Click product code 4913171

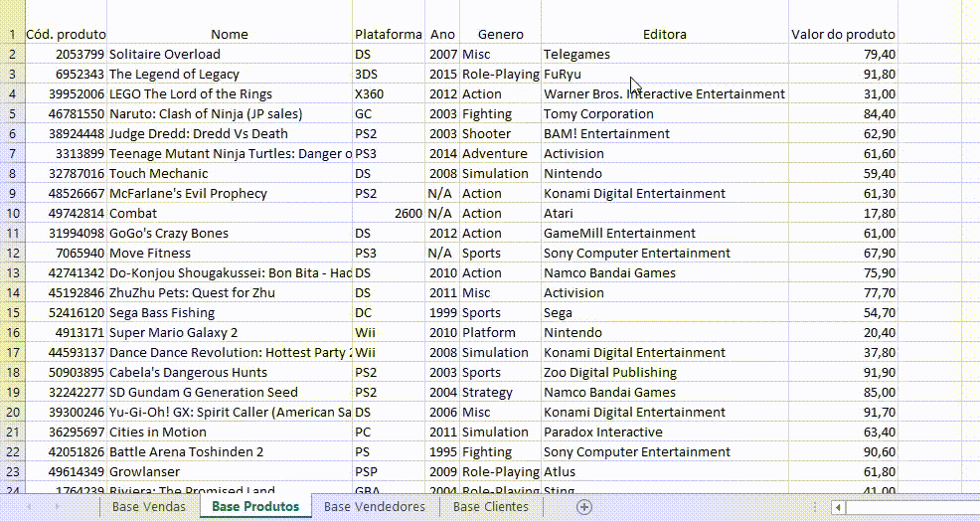(66, 333)
